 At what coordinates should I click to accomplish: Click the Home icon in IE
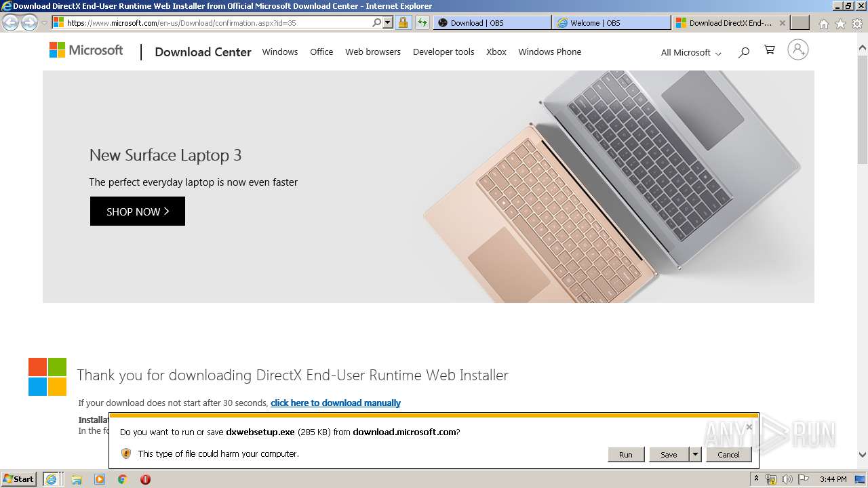coord(823,24)
